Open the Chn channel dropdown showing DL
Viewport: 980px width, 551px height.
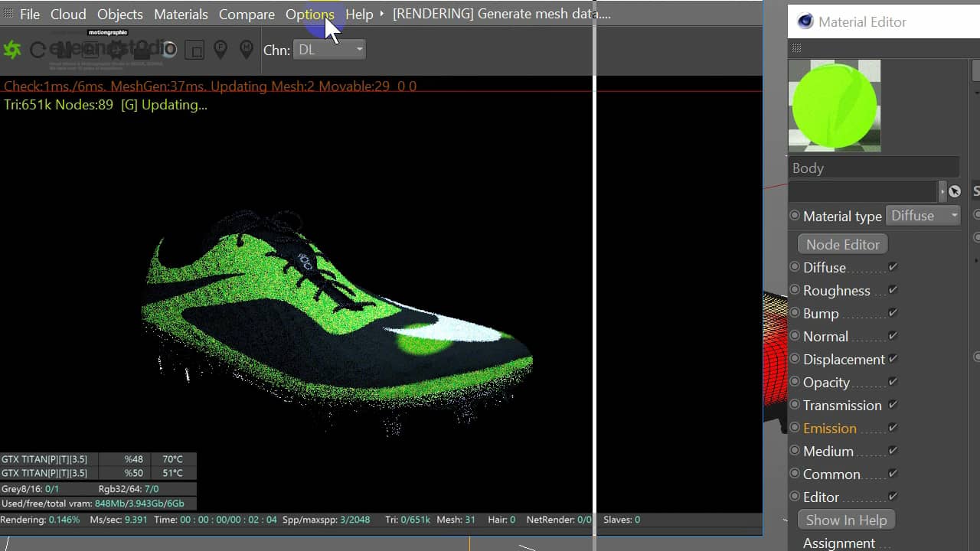(329, 50)
